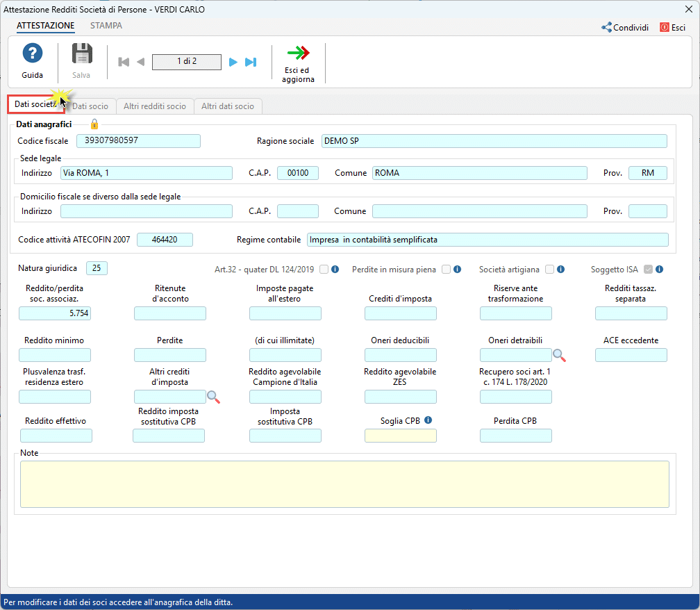Select the Altri dati socio tab
Screen dimensions: 700x610
click(228, 106)
